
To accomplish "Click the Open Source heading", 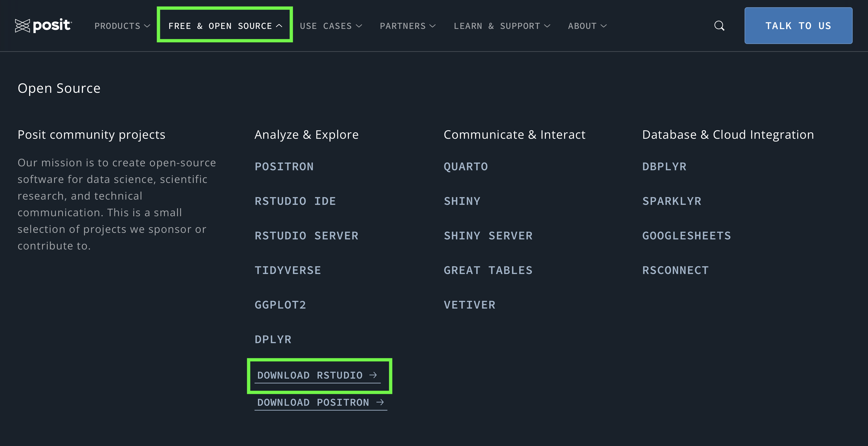I will [x=59, y=88].
